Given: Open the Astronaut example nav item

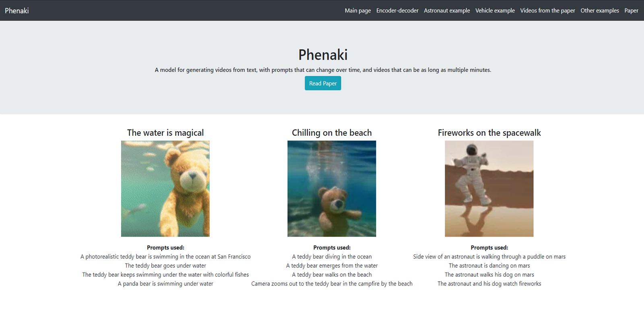Looking at the screenshot, I should [446, 11].
